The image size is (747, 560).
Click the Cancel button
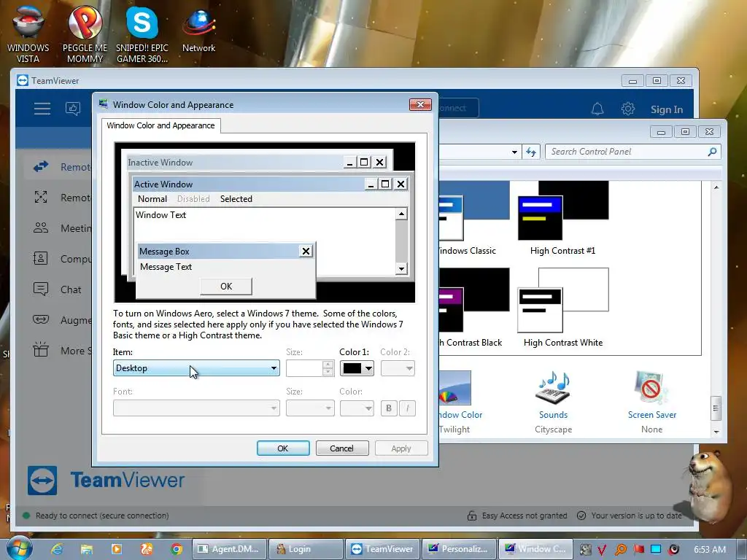click(x=342, y=448)
